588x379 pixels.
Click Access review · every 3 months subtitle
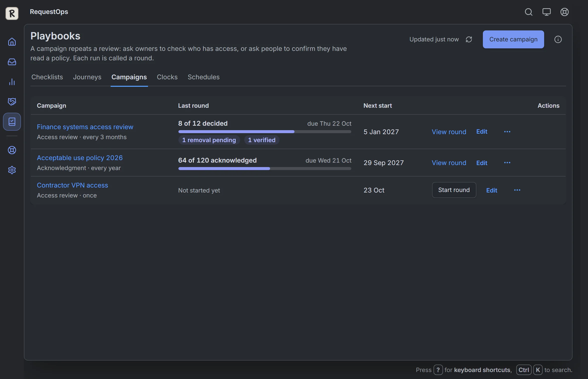click(82, 137)
